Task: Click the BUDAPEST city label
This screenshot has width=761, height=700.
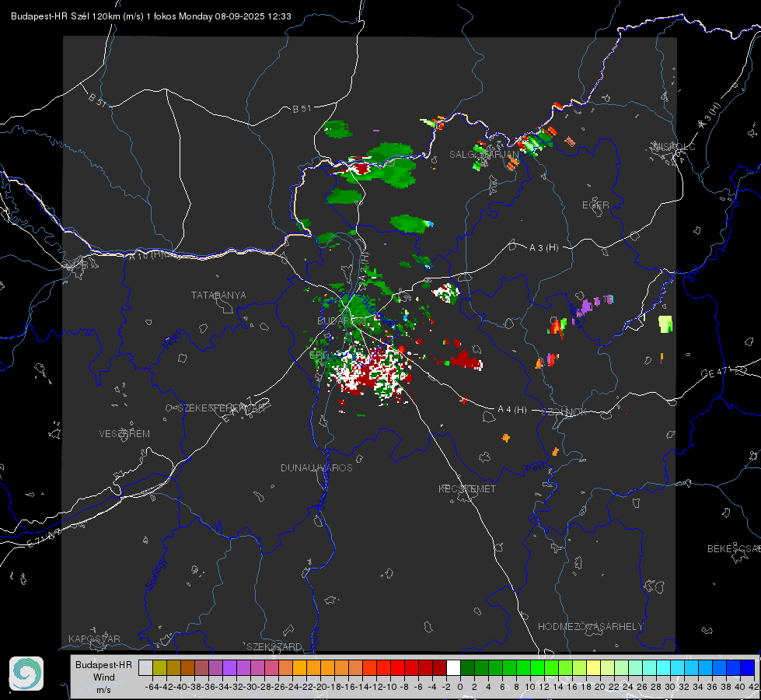Action: pyautogui.click(x=342, y=321)
